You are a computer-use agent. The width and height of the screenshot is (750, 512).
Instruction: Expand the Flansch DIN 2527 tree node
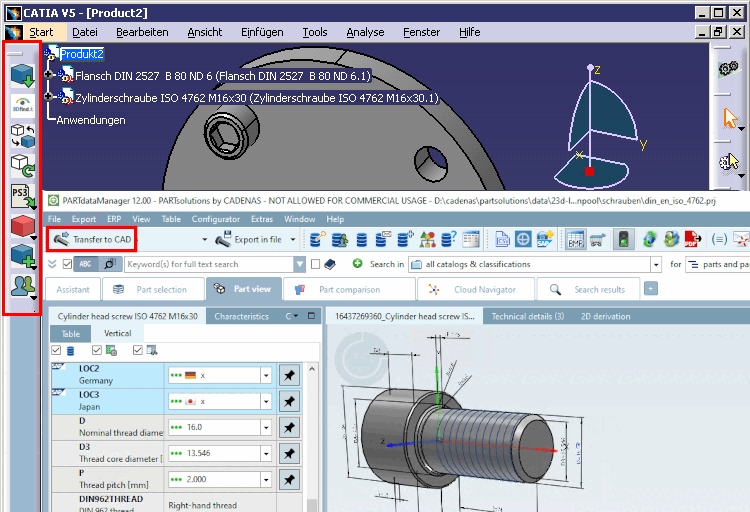click(50, 75)
